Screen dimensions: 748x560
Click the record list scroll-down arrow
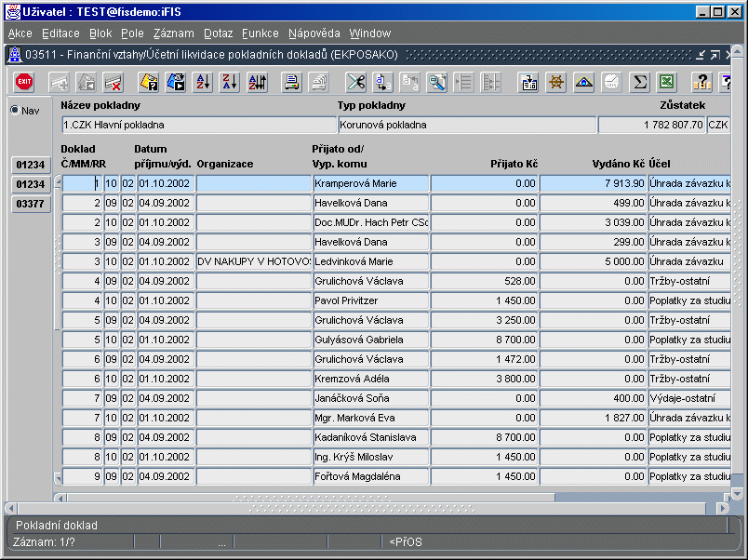click(x=58, y=478)
